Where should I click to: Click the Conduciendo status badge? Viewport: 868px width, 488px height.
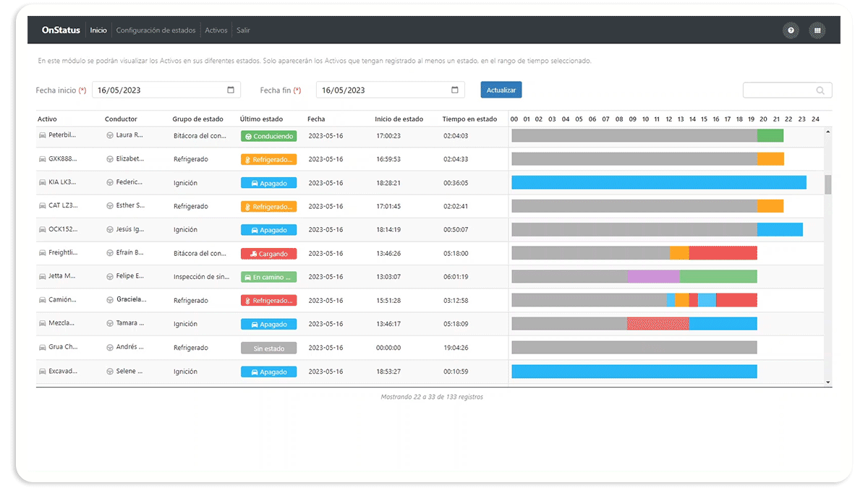pos(268,136)
